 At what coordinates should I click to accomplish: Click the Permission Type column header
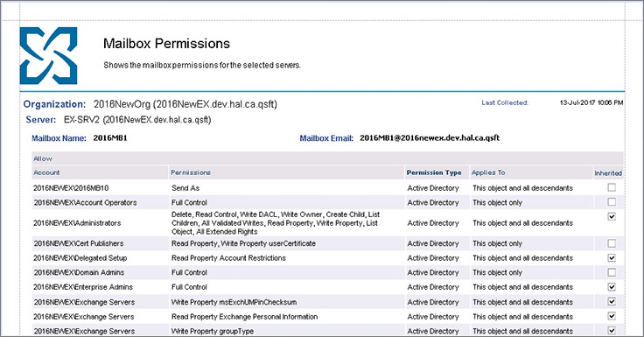(x=434, y=172)
